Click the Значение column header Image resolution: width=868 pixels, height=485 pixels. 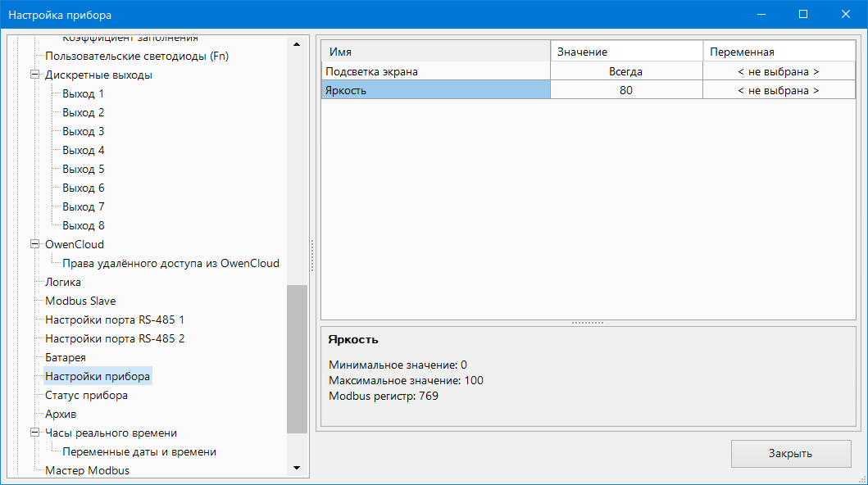click(625, 52)
